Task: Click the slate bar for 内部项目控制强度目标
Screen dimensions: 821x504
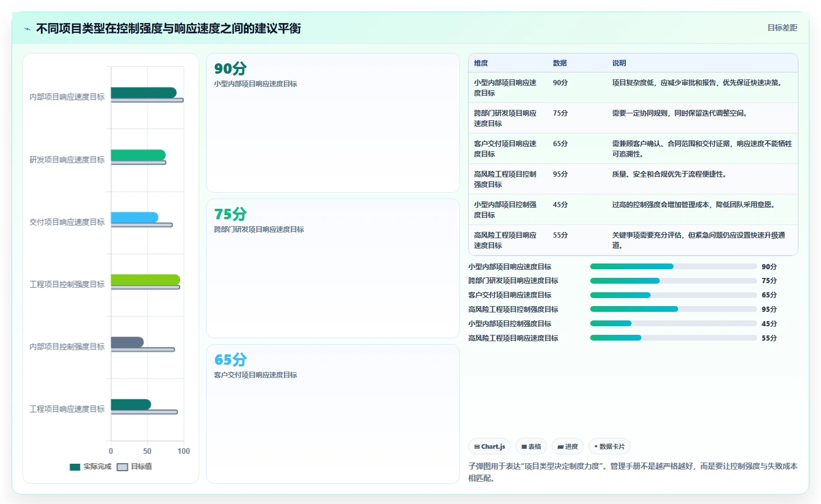Action: (127, 342)
